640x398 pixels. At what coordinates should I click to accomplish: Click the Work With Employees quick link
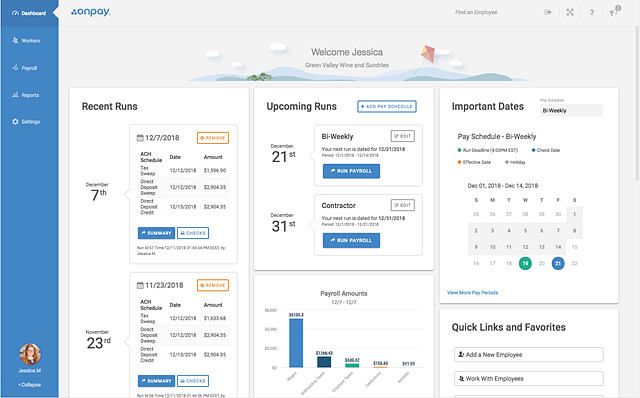tap(529, 378)
